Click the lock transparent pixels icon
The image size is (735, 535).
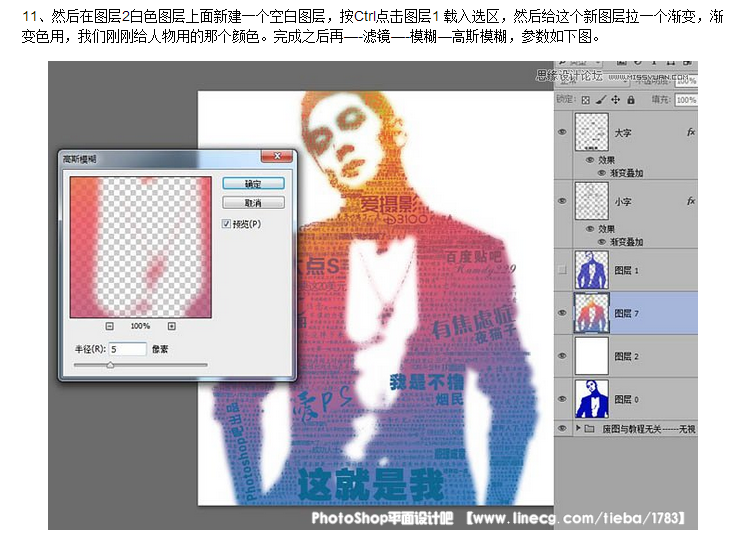click(x=585, y=100)
